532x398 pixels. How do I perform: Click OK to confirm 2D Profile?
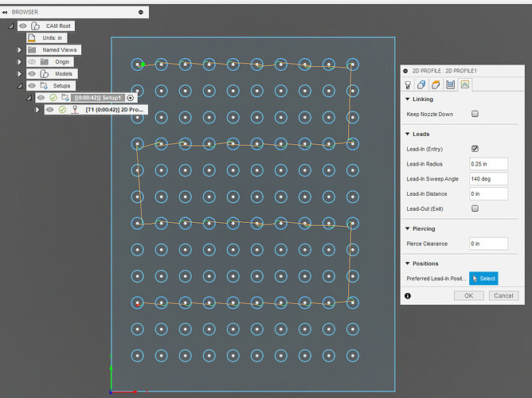click(469, 295)
